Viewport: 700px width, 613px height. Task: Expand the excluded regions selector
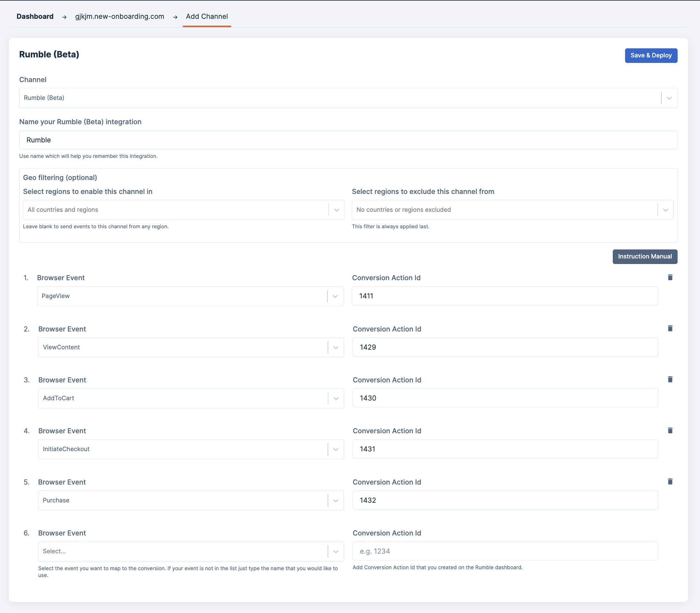coord(665,210)
